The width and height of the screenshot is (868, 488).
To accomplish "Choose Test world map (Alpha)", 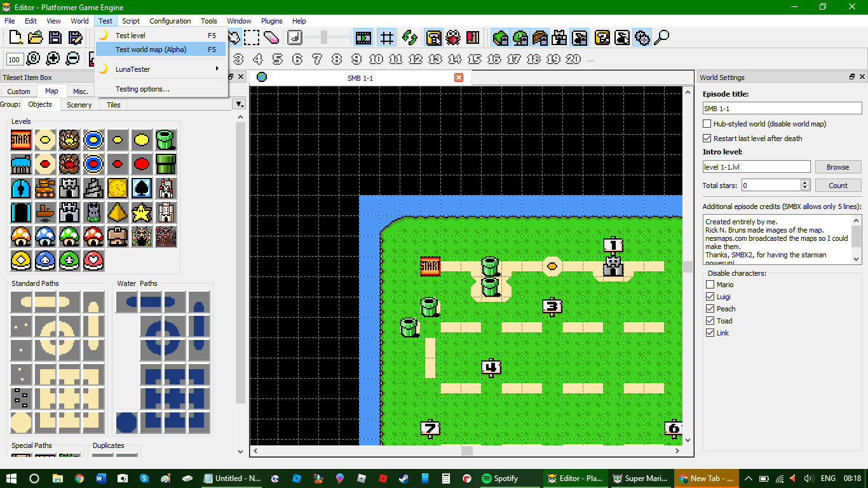I will point(161,50).
